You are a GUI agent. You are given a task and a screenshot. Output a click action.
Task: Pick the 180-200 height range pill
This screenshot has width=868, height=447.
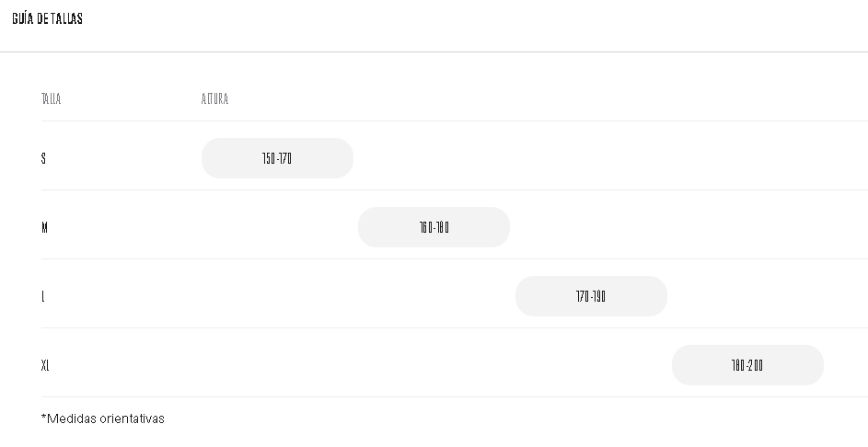(x=747, y=365)
